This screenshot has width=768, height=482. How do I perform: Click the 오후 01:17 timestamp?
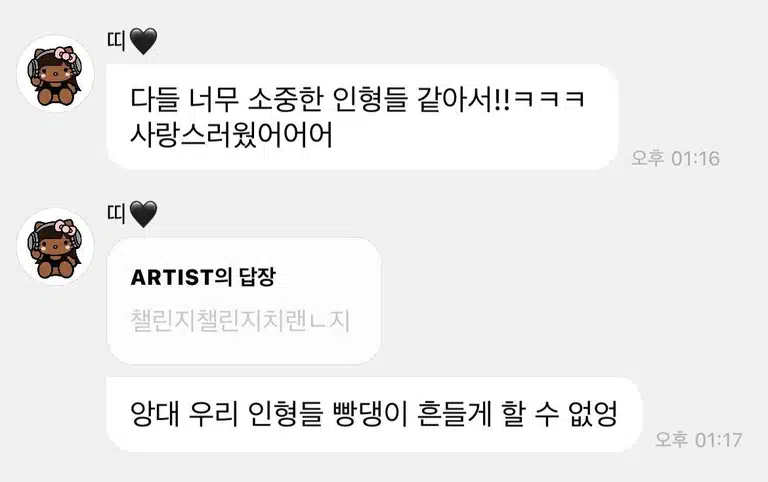(x=699, y=439)
